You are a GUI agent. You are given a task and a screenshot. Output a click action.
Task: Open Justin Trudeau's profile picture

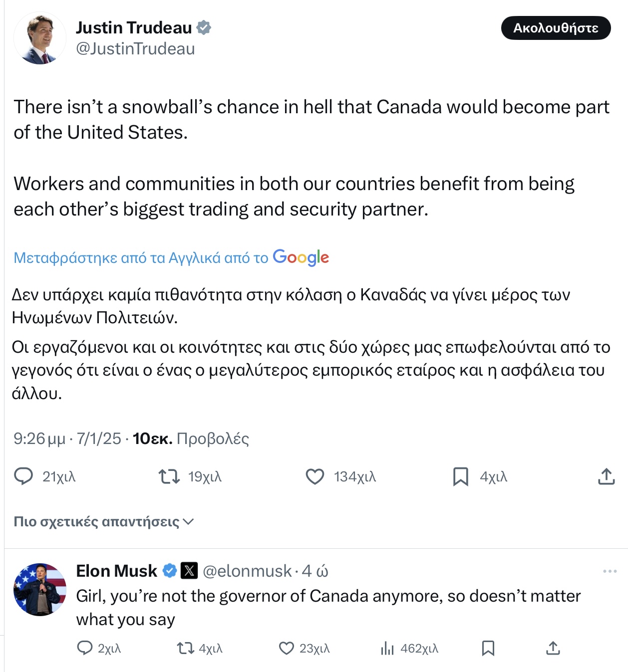point(40,38)
